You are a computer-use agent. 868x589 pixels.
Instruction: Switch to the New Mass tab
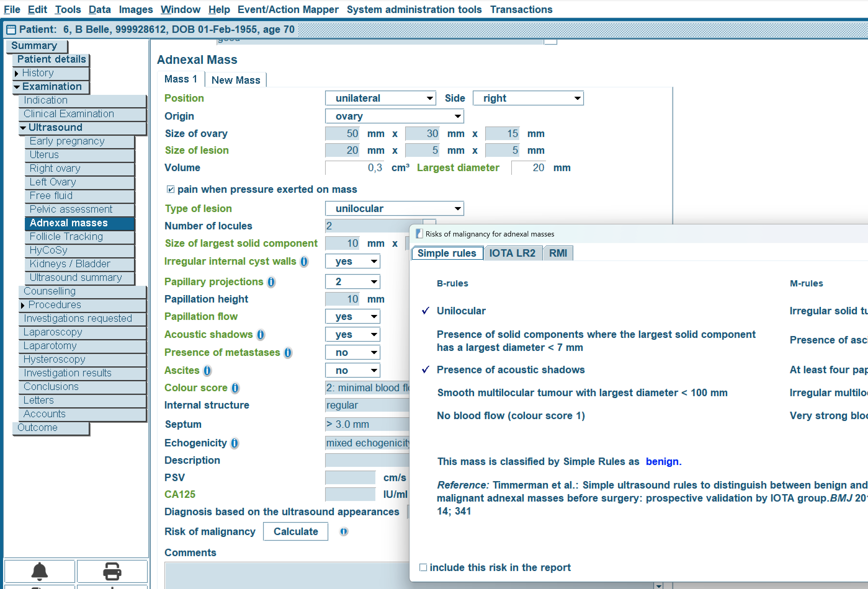tap(236, 80)
